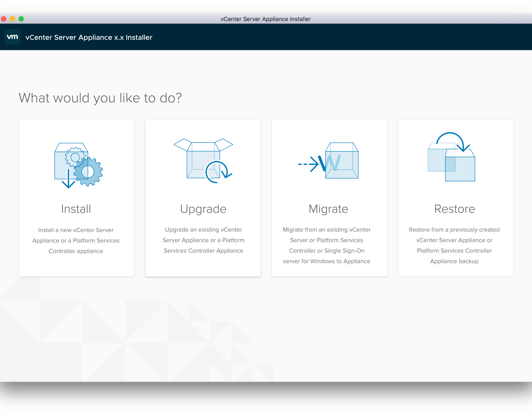Choose the Migrate heading
The image size is (532, 416).
click(x=328, y=209)
